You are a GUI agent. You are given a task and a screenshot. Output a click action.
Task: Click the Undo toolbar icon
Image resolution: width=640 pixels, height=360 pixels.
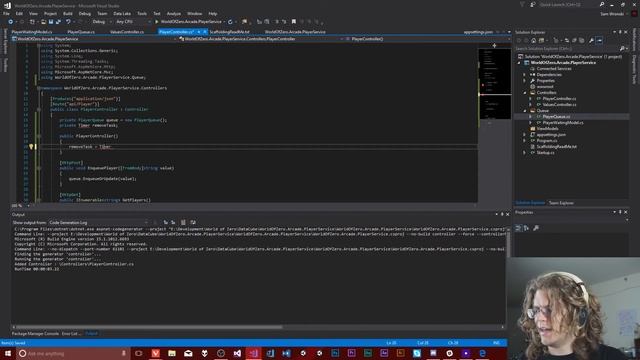[68, 22]
